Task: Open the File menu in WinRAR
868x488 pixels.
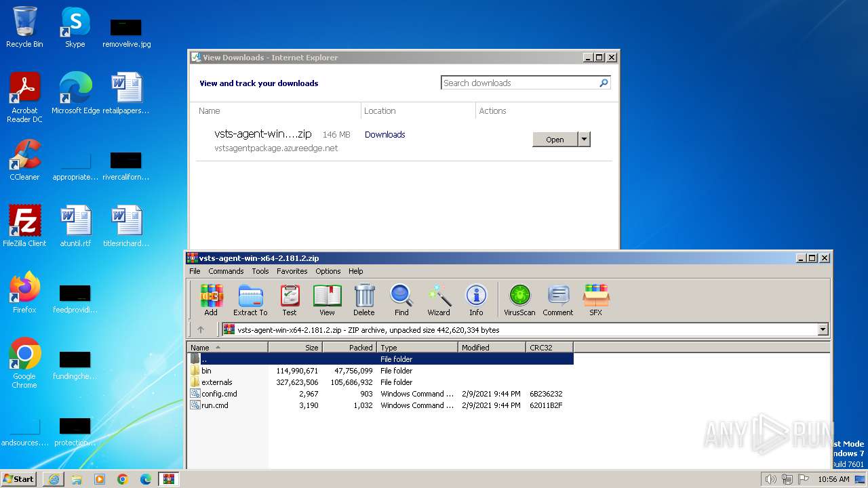Action: [195, 271]
